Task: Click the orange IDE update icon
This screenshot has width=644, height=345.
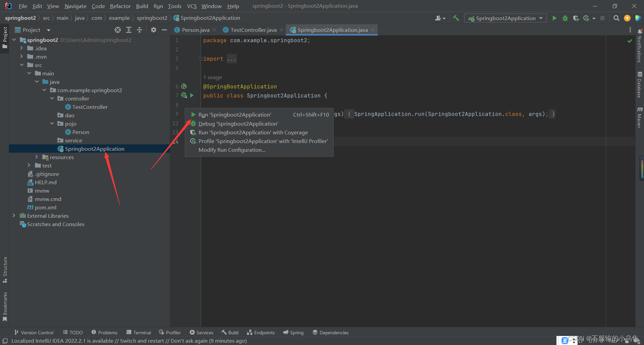Action: (x=627, y=18)
